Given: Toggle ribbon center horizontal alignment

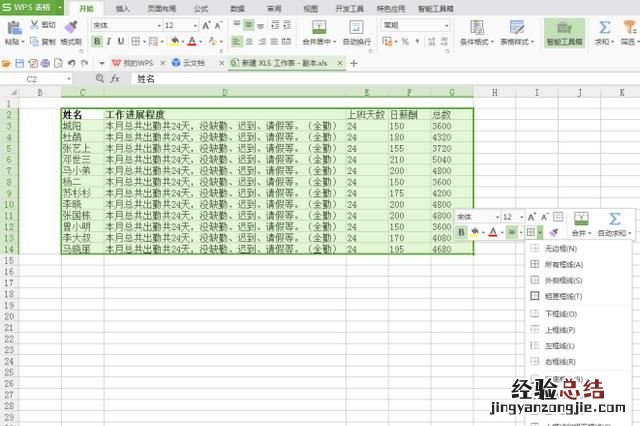Looking at the screenshot, I should pos(249,41).
